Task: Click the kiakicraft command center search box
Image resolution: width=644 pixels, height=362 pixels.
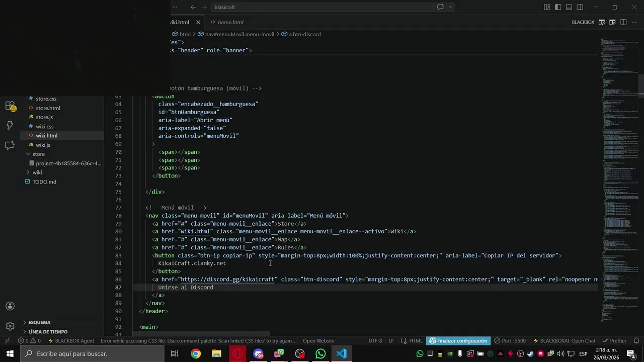Action: point(322,7)
